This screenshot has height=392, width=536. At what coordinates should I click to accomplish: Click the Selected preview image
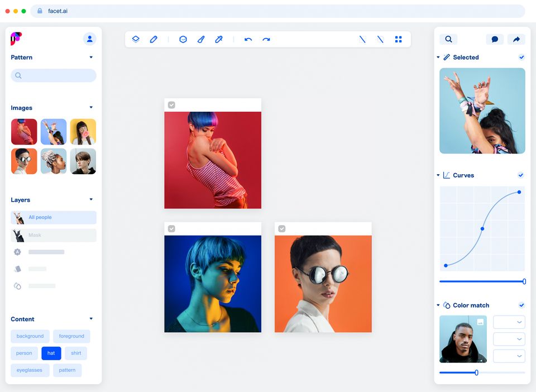click(482, 111)
